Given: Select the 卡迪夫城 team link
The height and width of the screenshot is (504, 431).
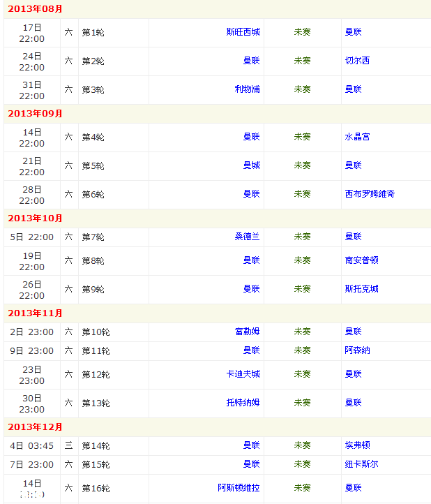Looking at the screenshot, I should click(x=243, y=374).
